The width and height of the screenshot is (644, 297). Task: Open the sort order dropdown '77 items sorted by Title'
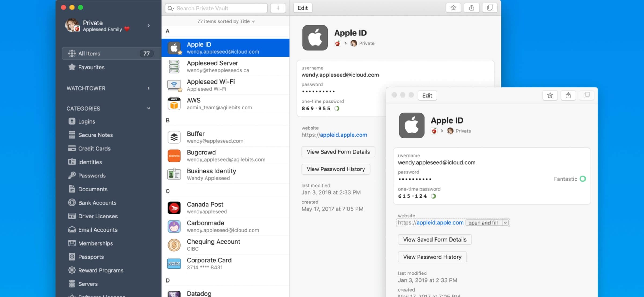pyautogui.click(x=226, y=21)
